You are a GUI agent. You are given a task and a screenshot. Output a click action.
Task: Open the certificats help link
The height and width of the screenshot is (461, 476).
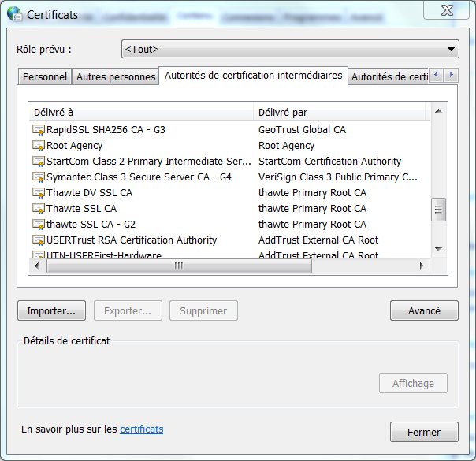coord(142,429)
